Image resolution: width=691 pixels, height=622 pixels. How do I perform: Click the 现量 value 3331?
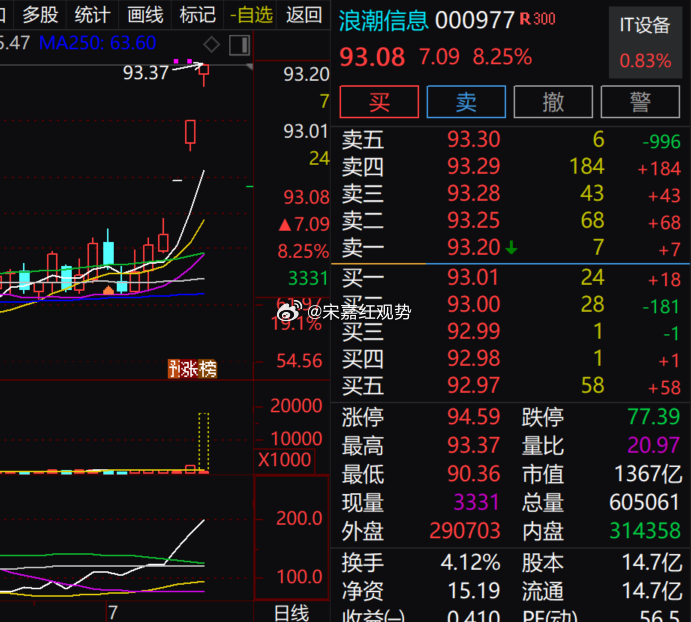[x=476, y=502]
